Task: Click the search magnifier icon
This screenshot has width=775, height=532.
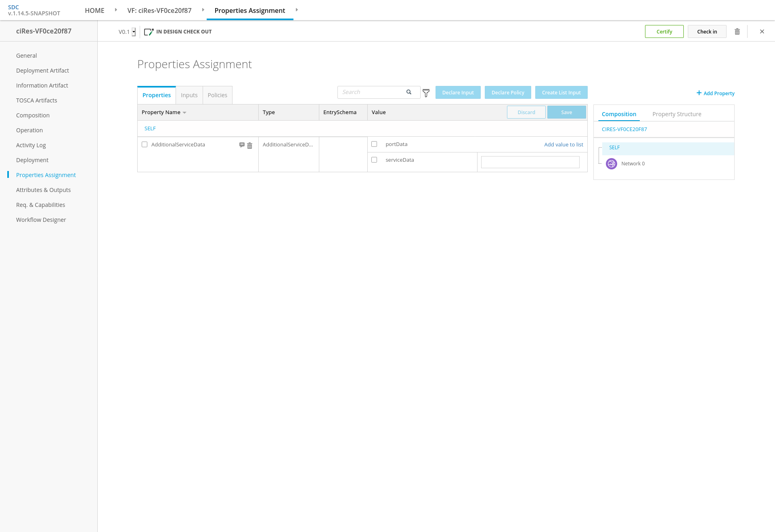Action: click(x=409, y=92)
